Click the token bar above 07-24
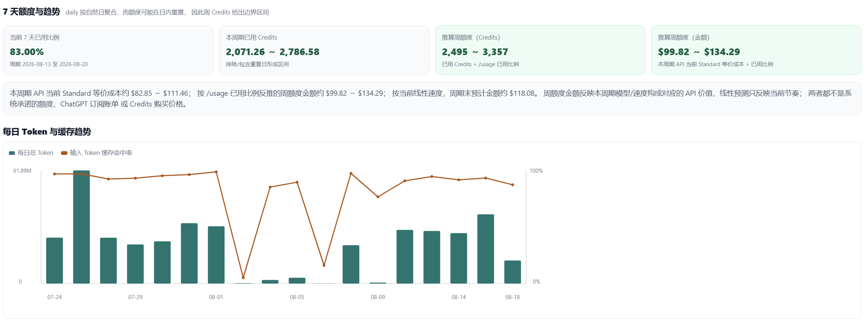868x322 pixels. (x=54, y=261)
